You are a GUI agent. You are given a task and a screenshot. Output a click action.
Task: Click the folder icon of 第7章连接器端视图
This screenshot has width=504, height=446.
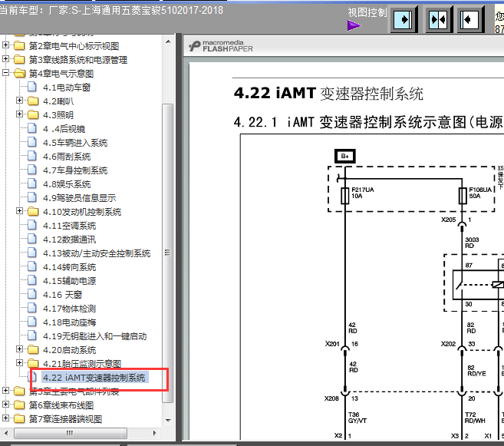(19, 419)
